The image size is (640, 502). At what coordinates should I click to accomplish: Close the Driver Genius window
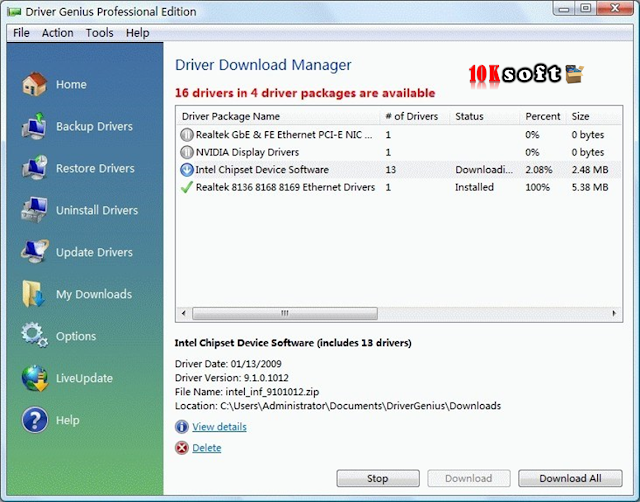click(615, 9)
